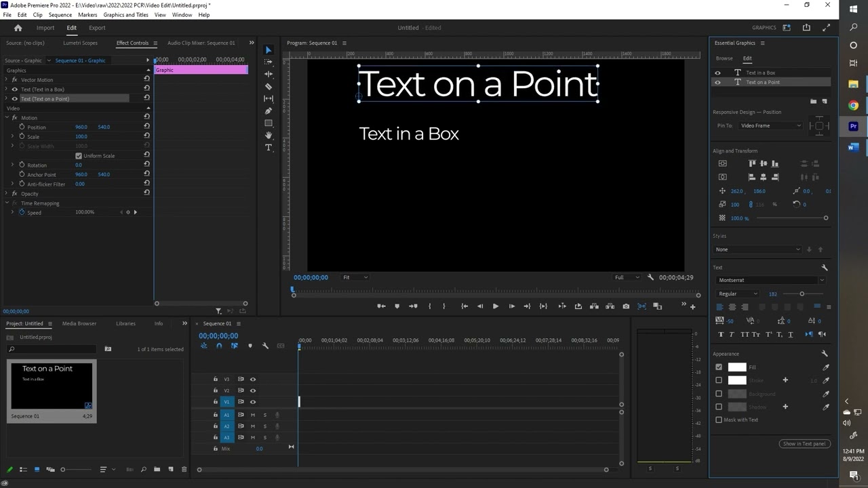Open the font family dropdown Montserrat
868x488 pixels.
tap(770, 280)
